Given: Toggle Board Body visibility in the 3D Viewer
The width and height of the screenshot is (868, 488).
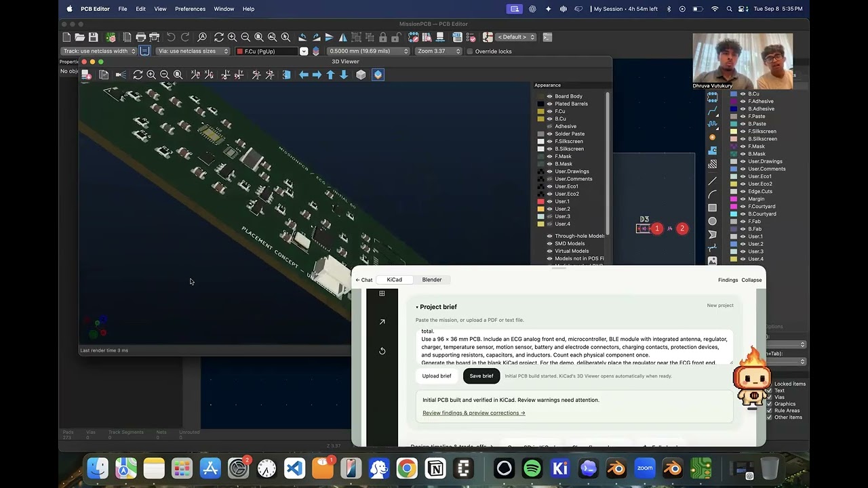Looking at the screenshot, I should click(x=549, y=96).
